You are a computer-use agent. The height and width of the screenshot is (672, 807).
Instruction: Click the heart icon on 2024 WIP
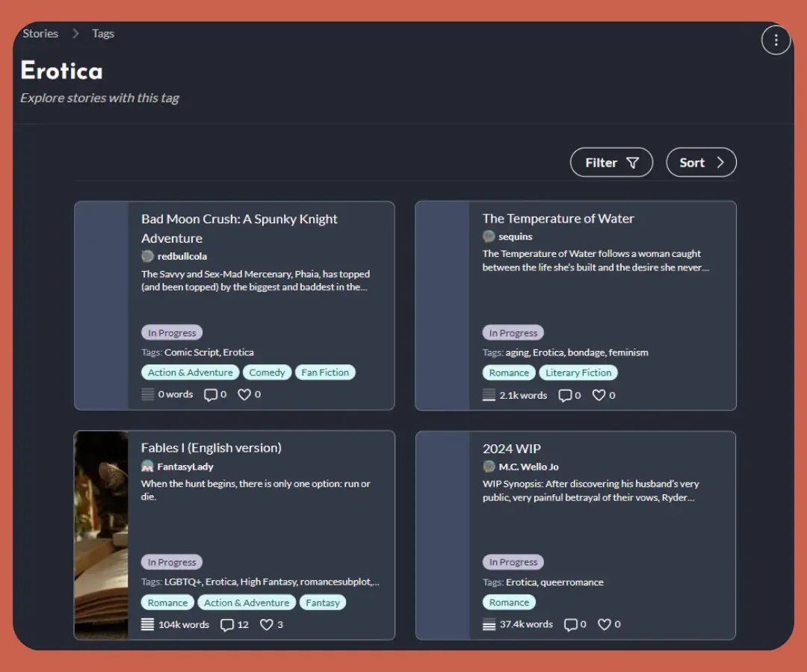(x=605, y=624)
